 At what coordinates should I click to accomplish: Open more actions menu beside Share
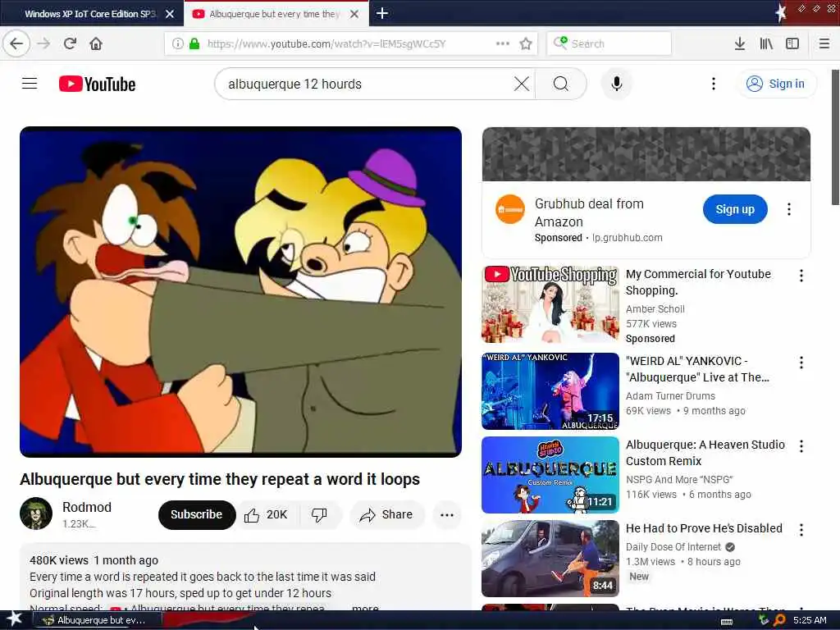pos(447,515)
